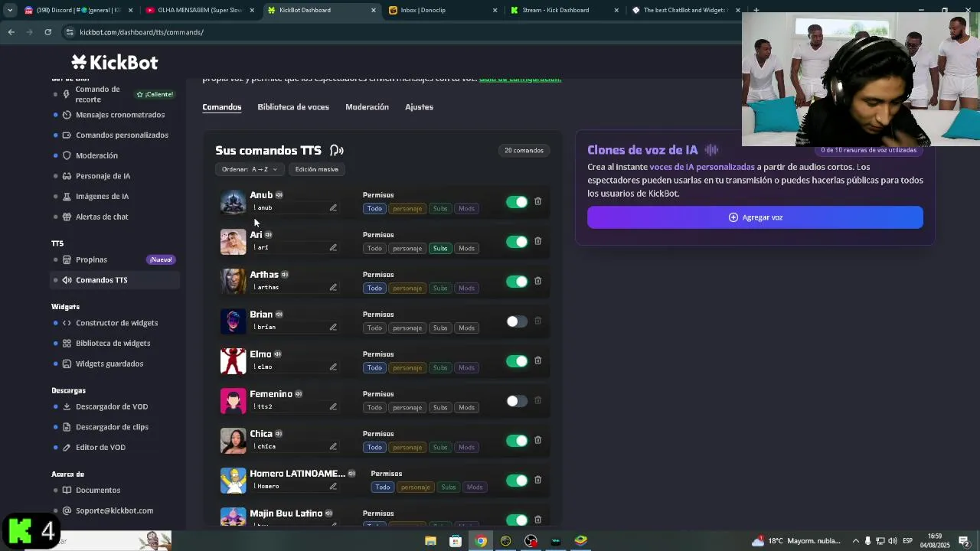Toggle the Chica command off
Screen dimensions: 980x551
[517, 441]
